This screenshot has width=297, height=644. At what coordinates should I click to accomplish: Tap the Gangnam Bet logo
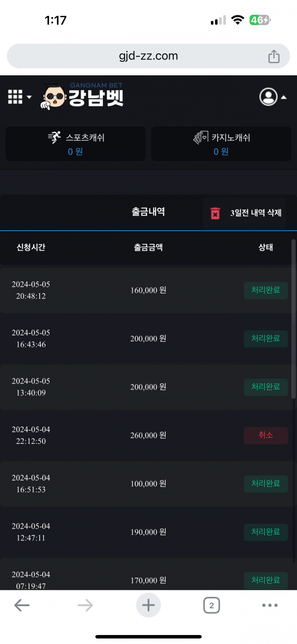(83, 96)
